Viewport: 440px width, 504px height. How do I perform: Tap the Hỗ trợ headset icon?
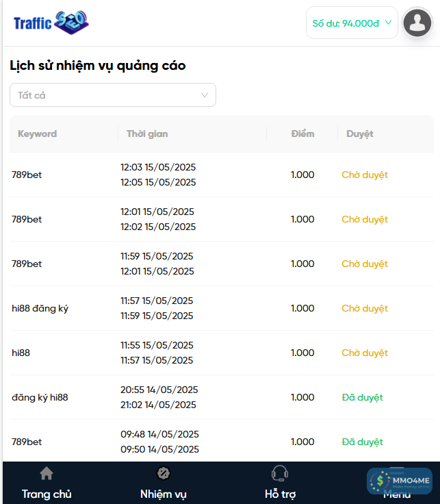point(279,473)
